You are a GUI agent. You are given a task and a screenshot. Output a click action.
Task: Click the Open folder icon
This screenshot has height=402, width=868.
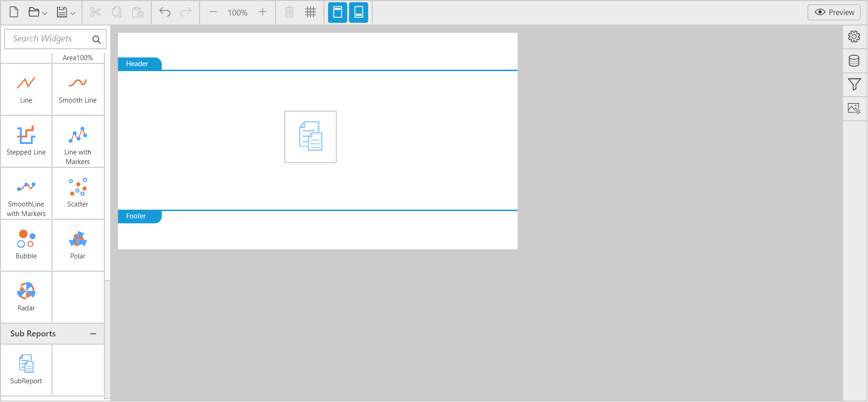click(34, 12)
